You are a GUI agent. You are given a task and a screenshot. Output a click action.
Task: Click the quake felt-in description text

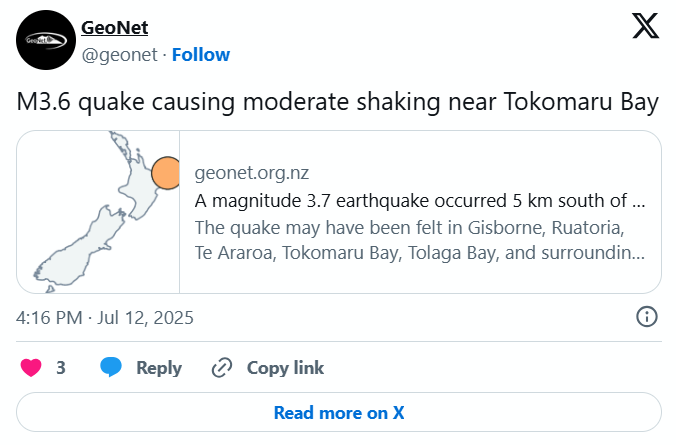(x=420, y=240)
